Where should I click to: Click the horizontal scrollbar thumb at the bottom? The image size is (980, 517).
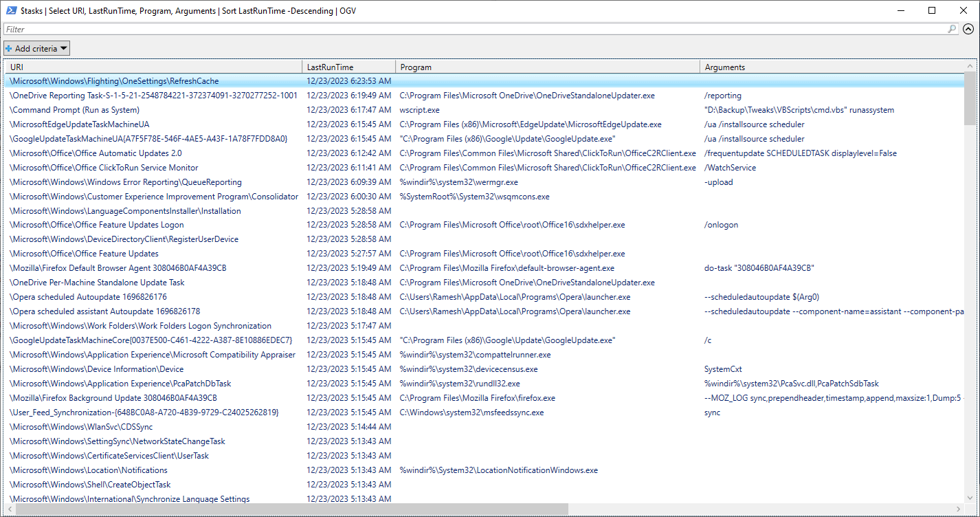click(x=291, y=509)
